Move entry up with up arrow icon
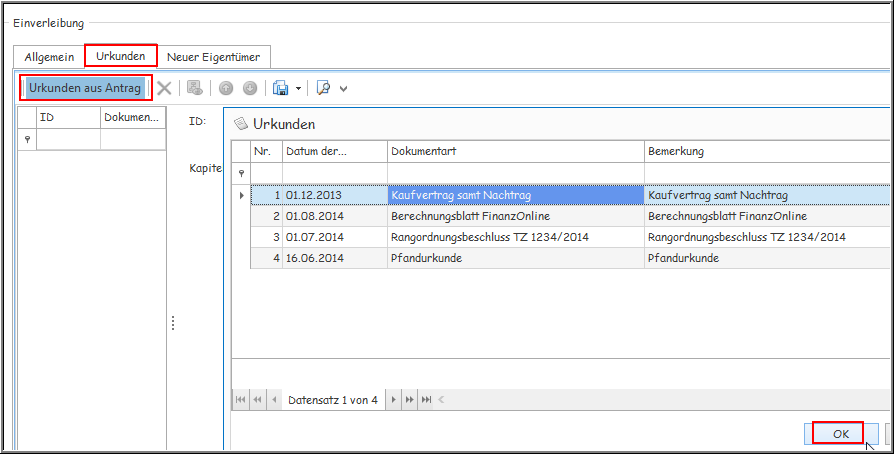The height and width of the screenshot is (454, 894). 227,88
